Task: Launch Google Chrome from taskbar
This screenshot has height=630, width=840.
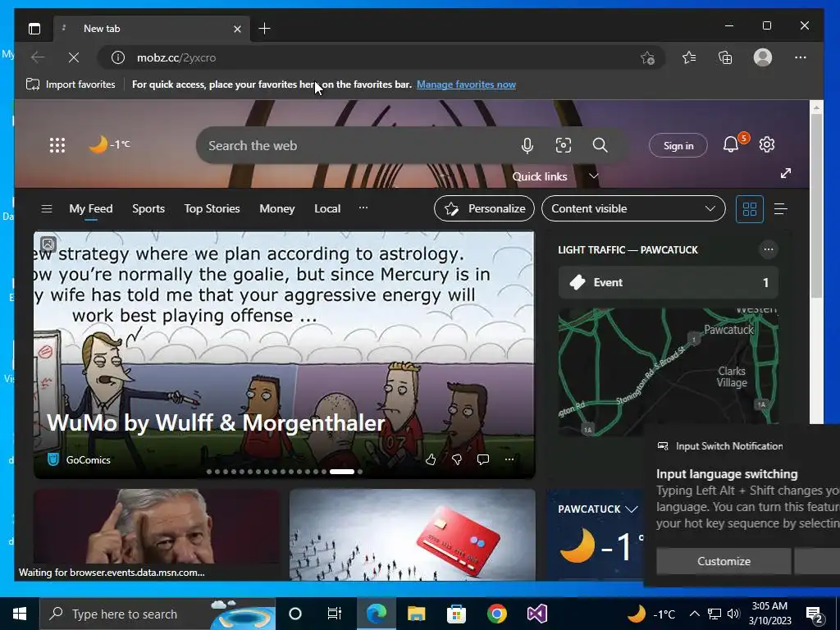Action: (496, 614)
